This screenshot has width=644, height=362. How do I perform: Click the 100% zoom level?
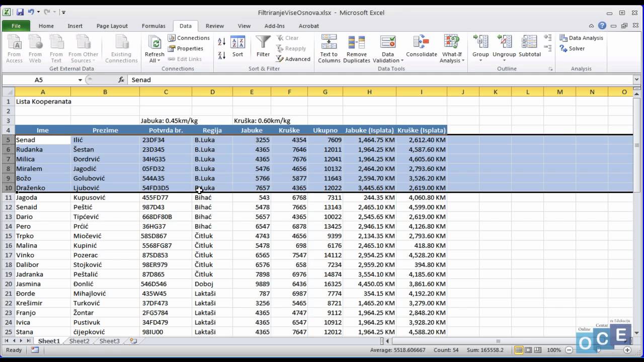click(553, 350)
